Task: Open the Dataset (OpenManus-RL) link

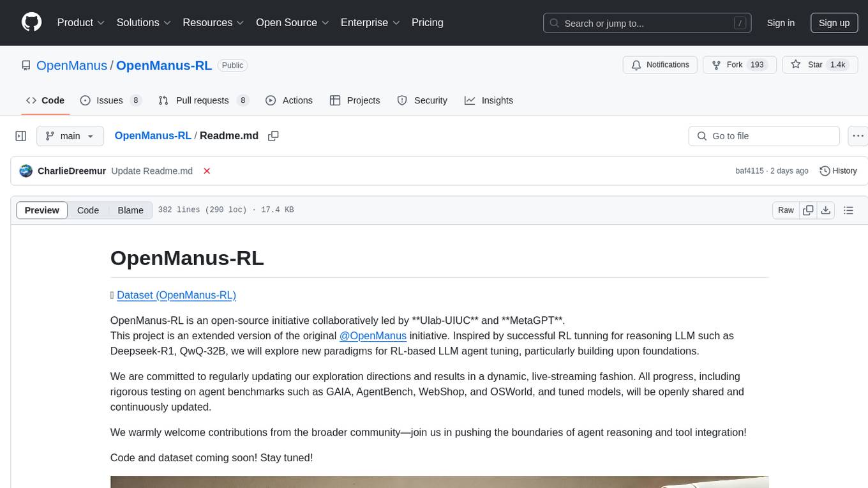Action: pos(176,295)
